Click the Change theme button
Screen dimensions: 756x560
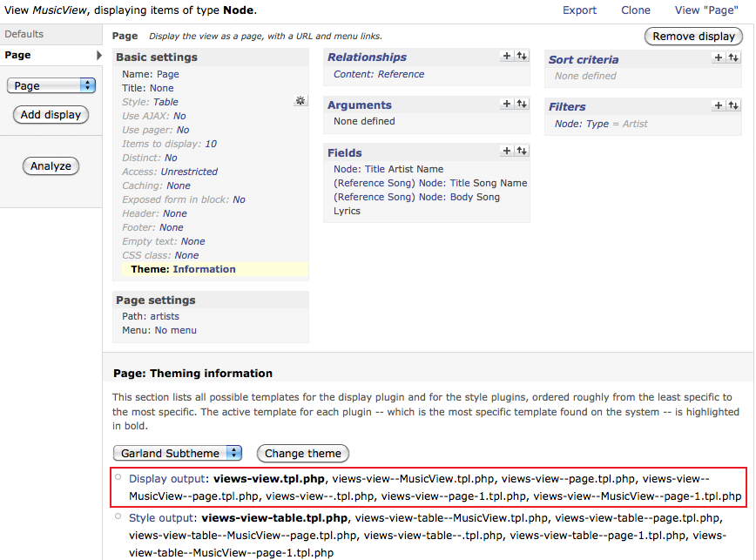coord(302,453)
